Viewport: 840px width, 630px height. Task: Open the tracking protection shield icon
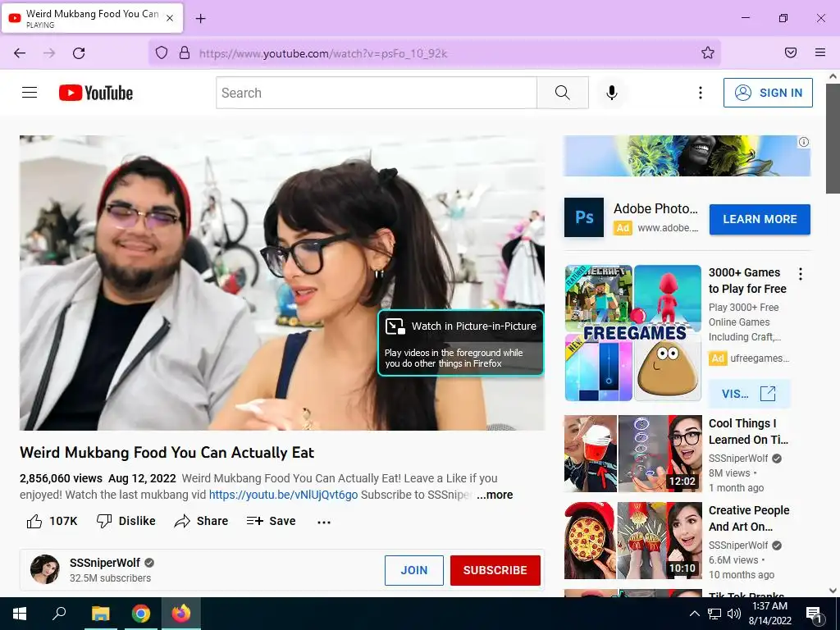click(162, 52)
